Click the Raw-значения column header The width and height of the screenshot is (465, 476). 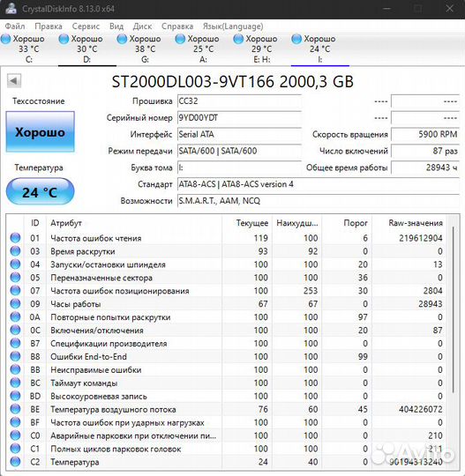tap(410, 223)
